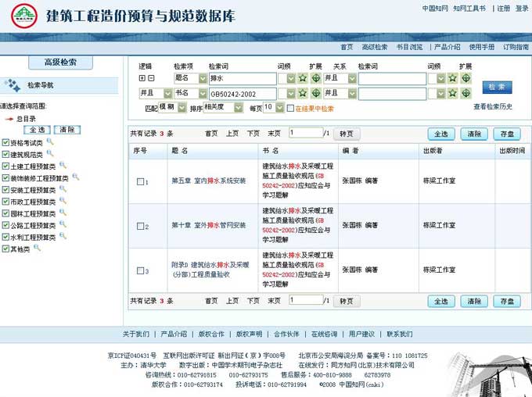Click the blue 检索 search button
This screenshot has width=532, height=397.
[x=496, y=87]
